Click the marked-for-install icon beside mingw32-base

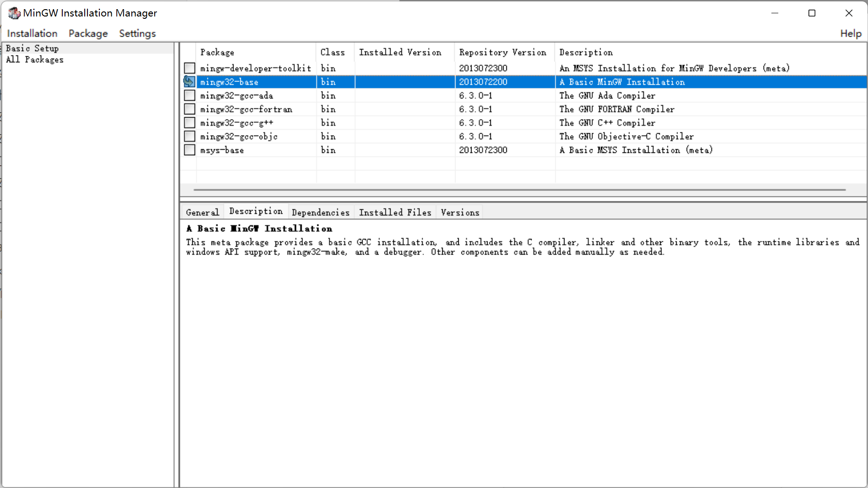pos(189,81)
